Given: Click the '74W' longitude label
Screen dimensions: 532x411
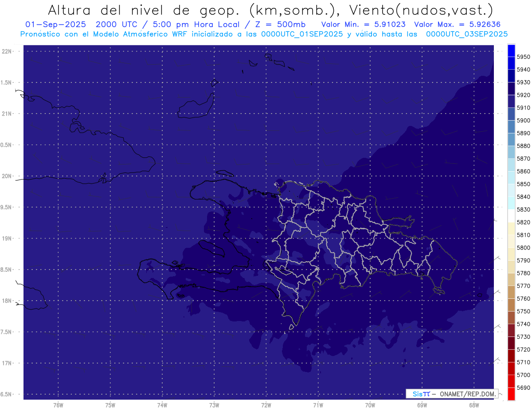Looking at the screenshot, I should click(x=162, y=405).
